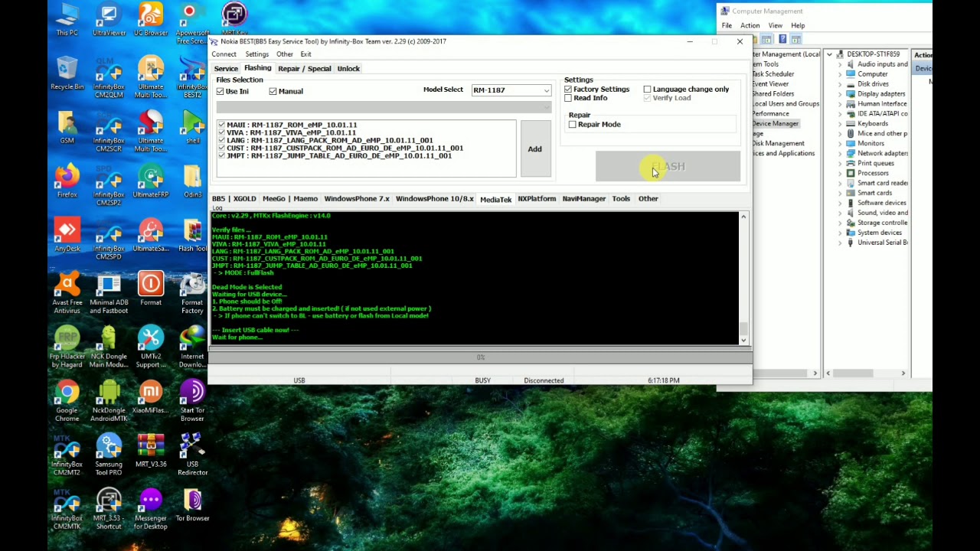980x551 pixels.
Task: Open Action menu in Computer Management
Action: click(x=750, y=25)
